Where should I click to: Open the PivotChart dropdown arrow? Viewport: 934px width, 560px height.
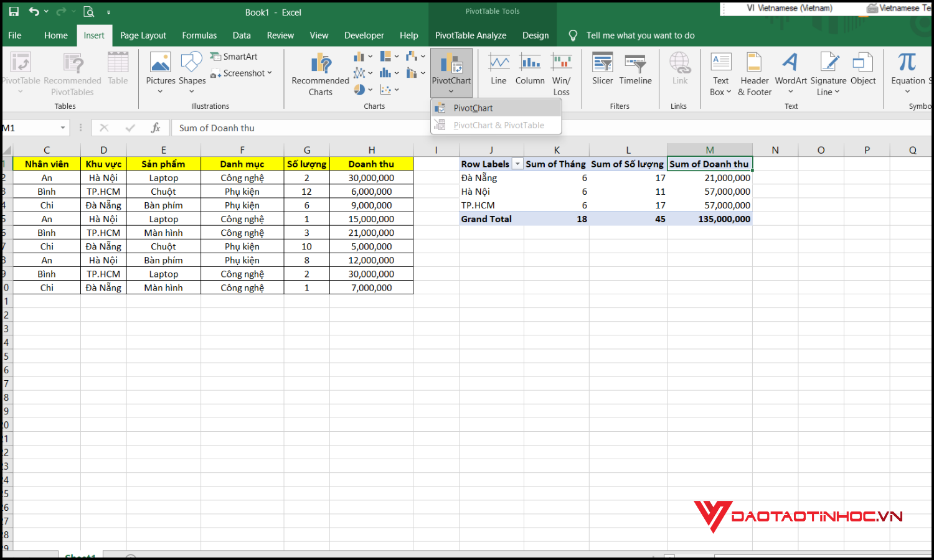(451, 91)
